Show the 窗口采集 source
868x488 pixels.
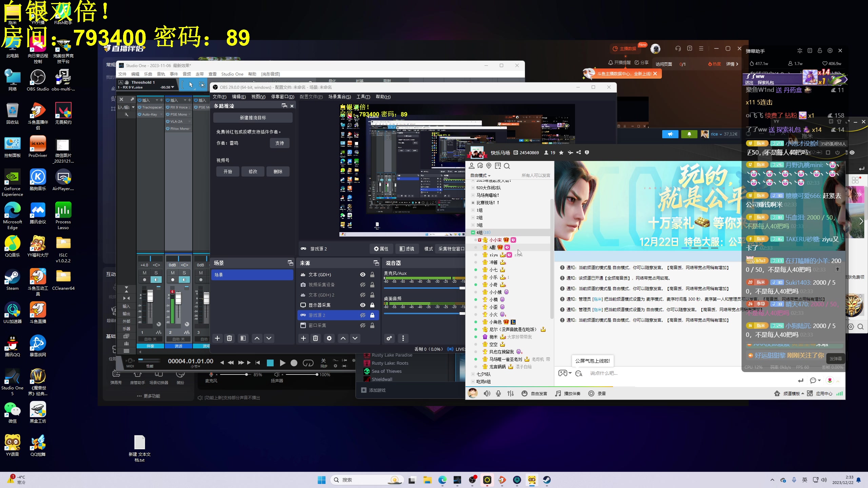(x=363, y=325)
